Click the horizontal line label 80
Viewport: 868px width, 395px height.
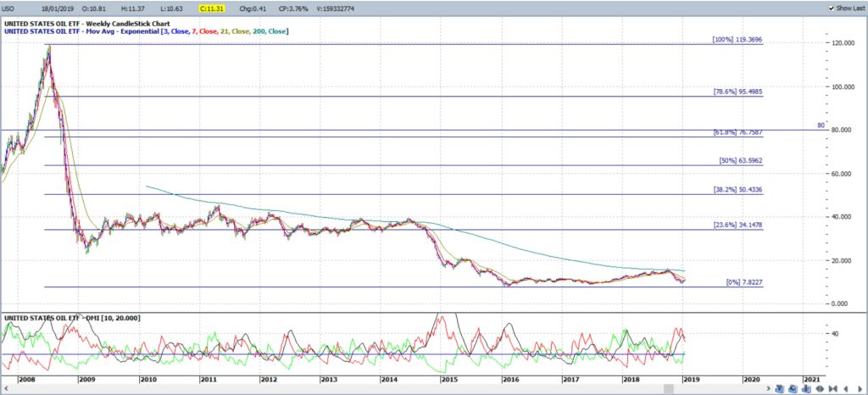[821, 125]
